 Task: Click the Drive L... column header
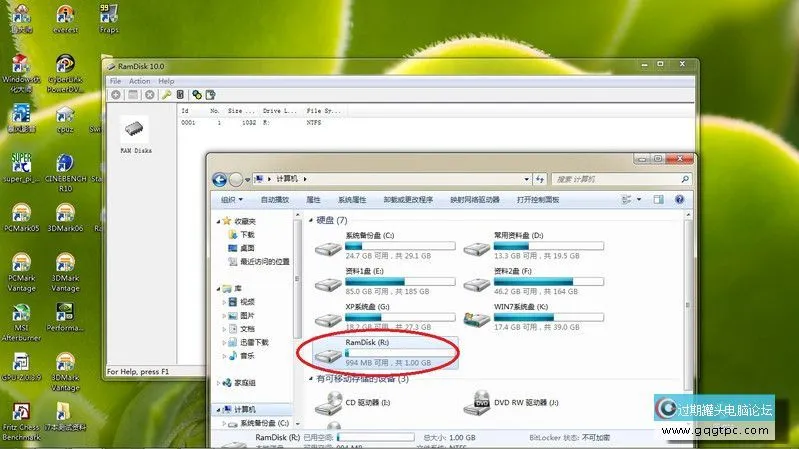279,111
